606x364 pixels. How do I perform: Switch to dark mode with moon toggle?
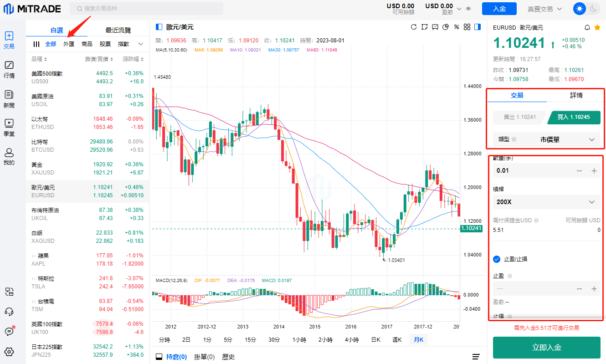593,9
